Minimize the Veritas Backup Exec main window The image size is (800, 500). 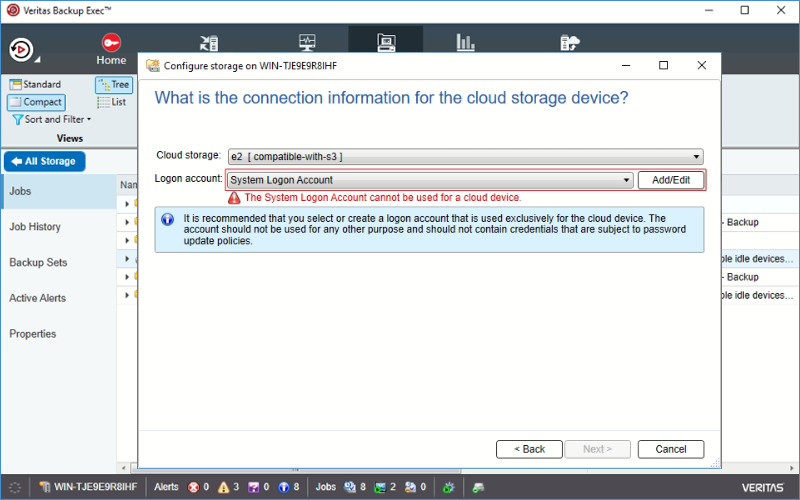(709, 10)
